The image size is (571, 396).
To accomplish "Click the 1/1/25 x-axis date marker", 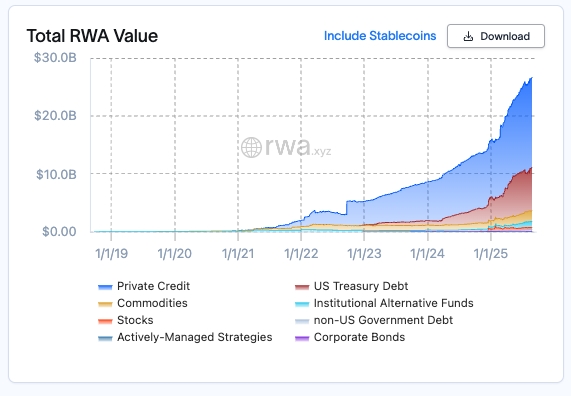I will [x=491, y=254].
